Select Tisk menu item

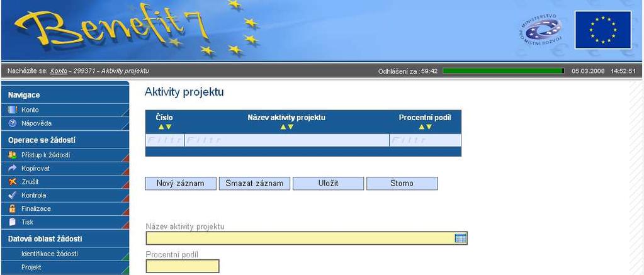(x=65, y=222)
